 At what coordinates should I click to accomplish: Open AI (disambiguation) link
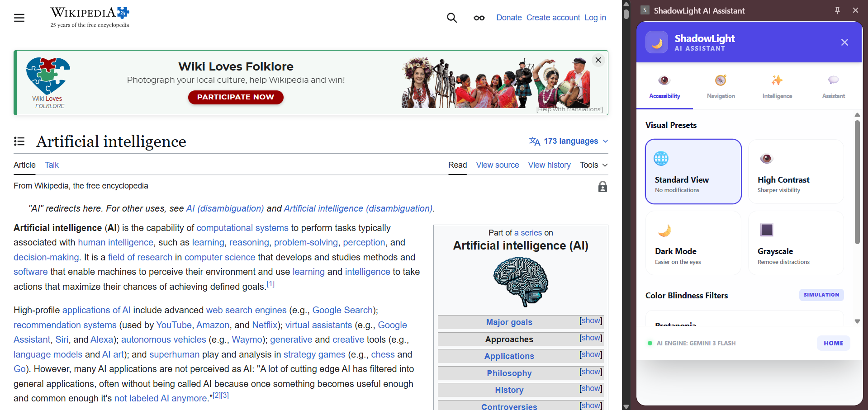(x=225, y=208)
